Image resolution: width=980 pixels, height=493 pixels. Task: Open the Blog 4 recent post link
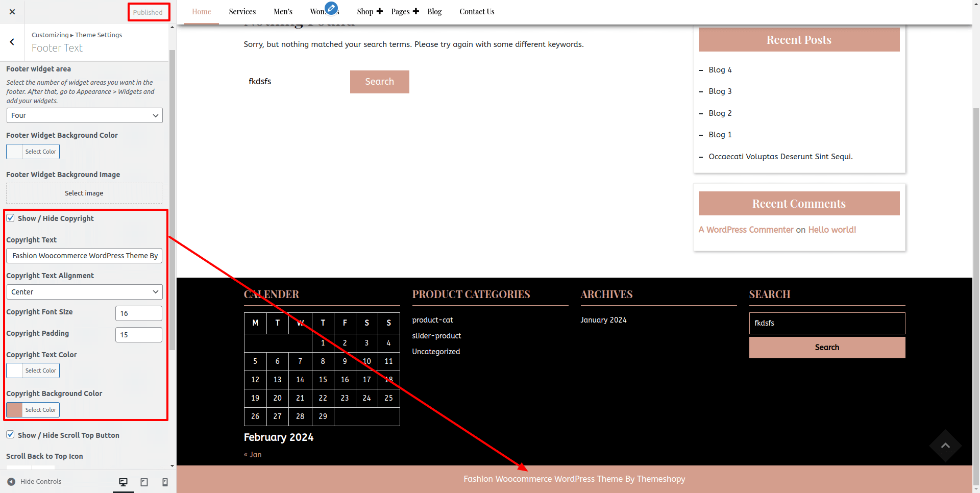720,70
